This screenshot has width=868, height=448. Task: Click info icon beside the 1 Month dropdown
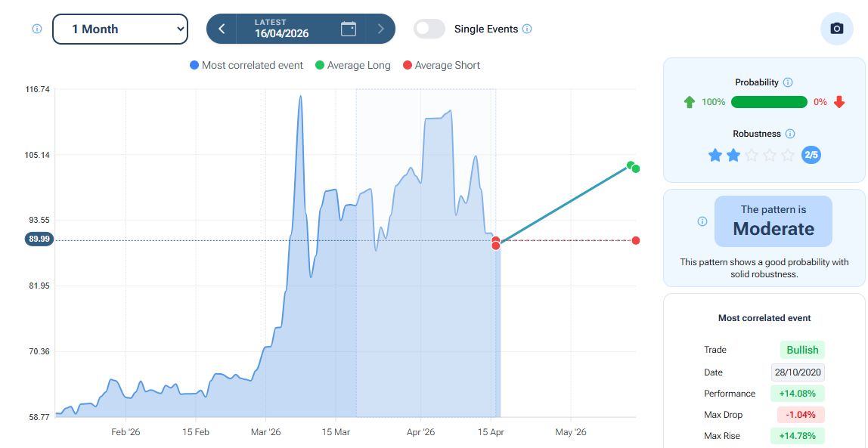pyautogui.click(x=37, y=29)
